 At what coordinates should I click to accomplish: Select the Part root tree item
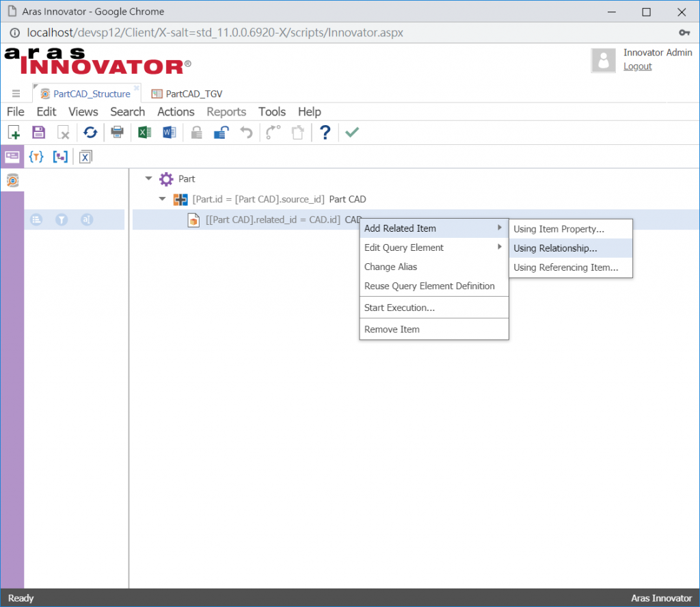pyautogui.click(x=187, y=179)
